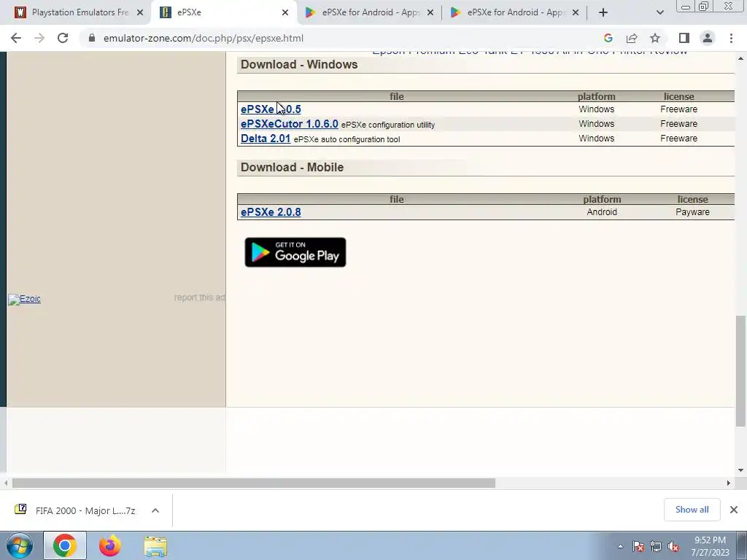This screenshot has width=747, height=560.
Task: Click Payware license text for Android
Action: pyautogui.click(x=692, y=212)
